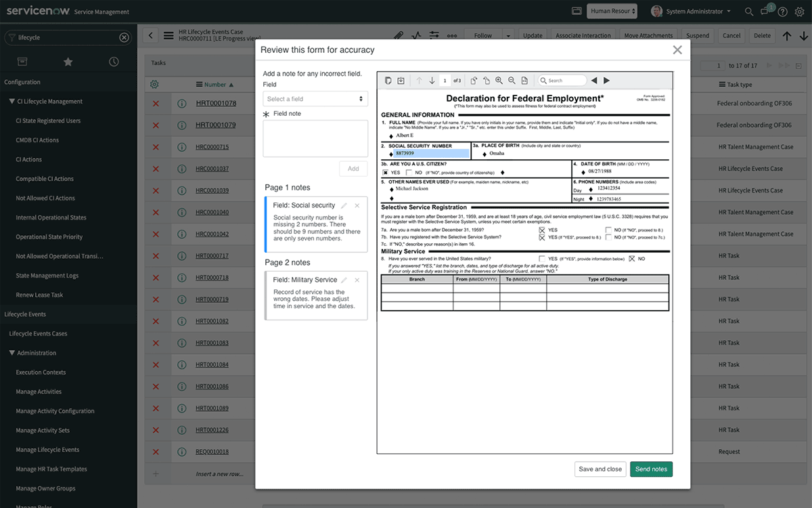Click into the Field note text area
The width and height of the screenshot is (812, 508).
(315, 138)
